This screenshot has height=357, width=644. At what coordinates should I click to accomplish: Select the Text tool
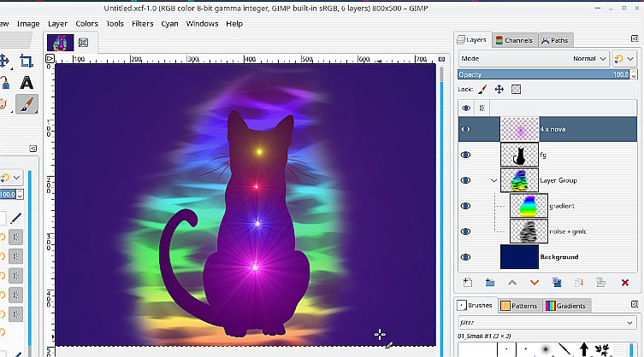click(27, 83)
